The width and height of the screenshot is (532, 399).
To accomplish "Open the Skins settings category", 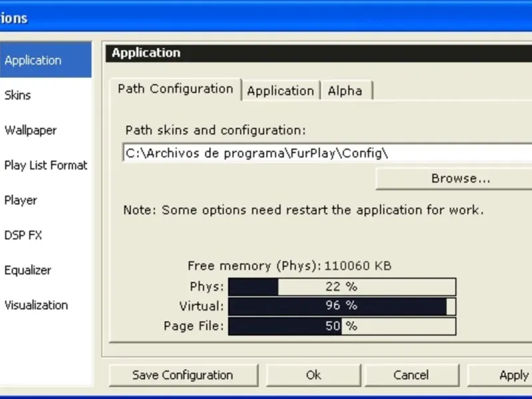I will (x=18, y=95).
